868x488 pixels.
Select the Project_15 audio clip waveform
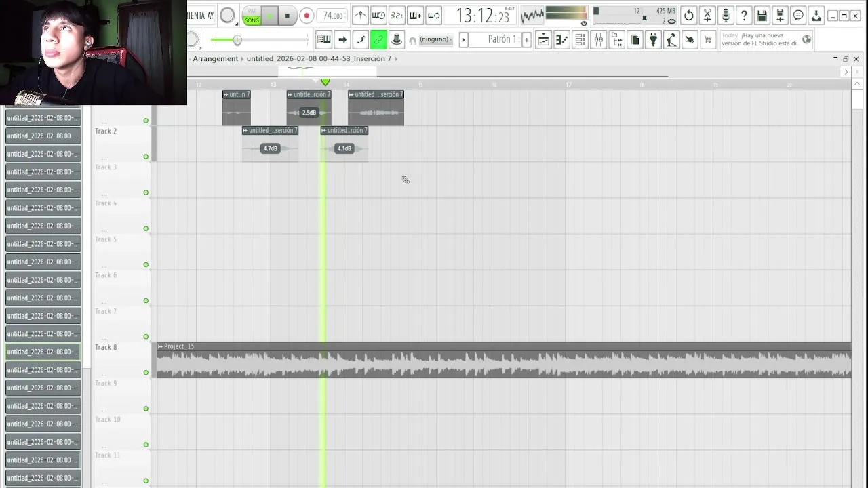coord(504,365)
